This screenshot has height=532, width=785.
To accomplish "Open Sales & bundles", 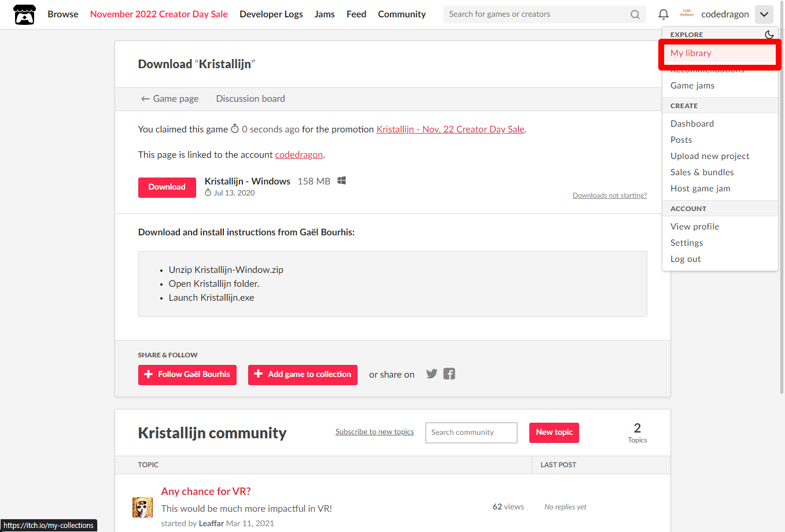I will point(720,172).
